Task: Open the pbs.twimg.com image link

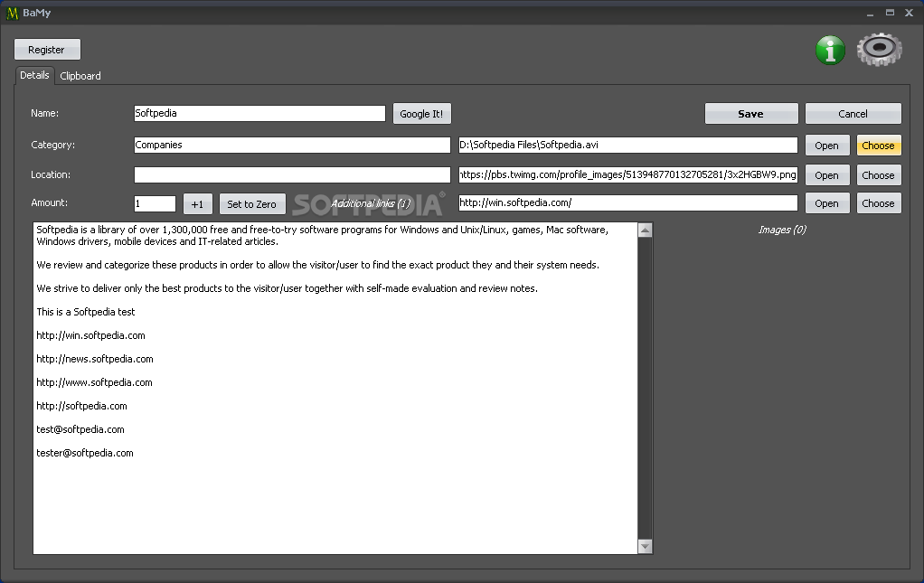Action: (x=826, y=175)
